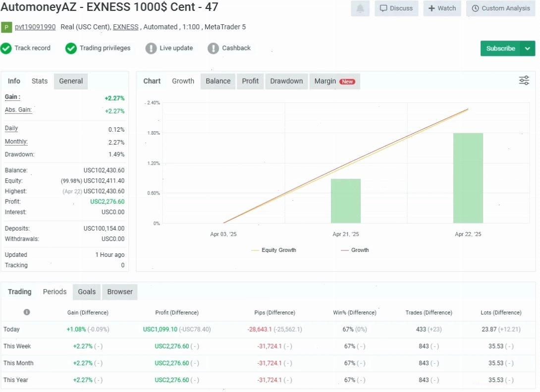The height and width of the screenshot is (392, 540).
Task: Click the Deposits value USC100,154.00
Action: tap(104, 229)
